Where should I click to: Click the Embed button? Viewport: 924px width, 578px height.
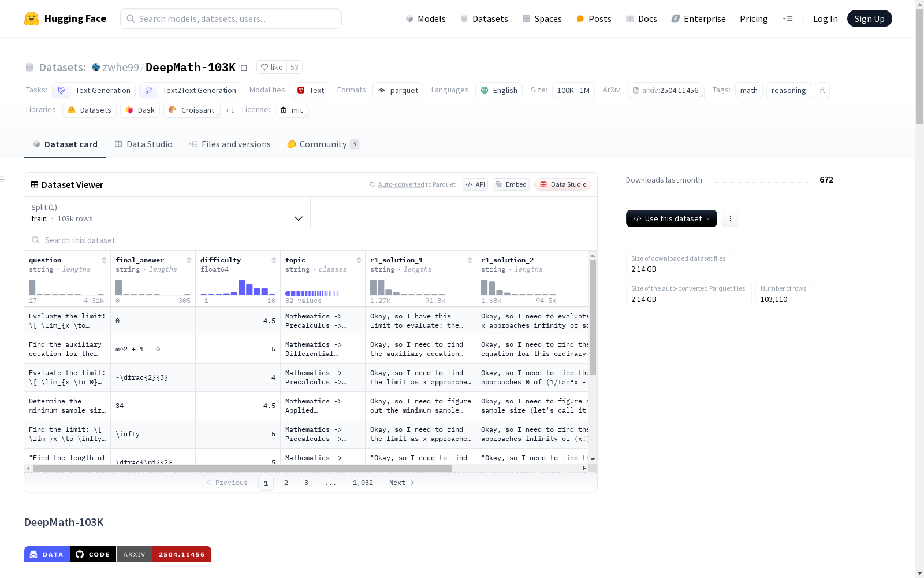[511, 184]
